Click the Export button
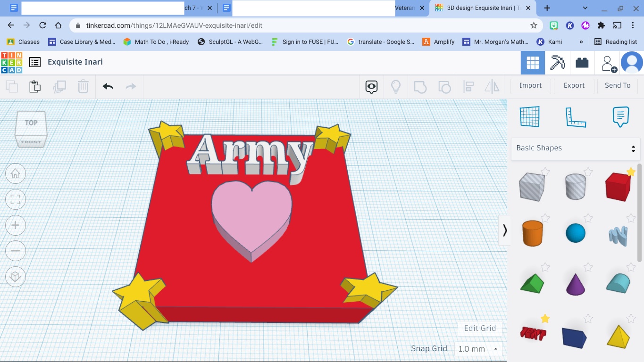This screenshot has width=644, height=362. 574,86
